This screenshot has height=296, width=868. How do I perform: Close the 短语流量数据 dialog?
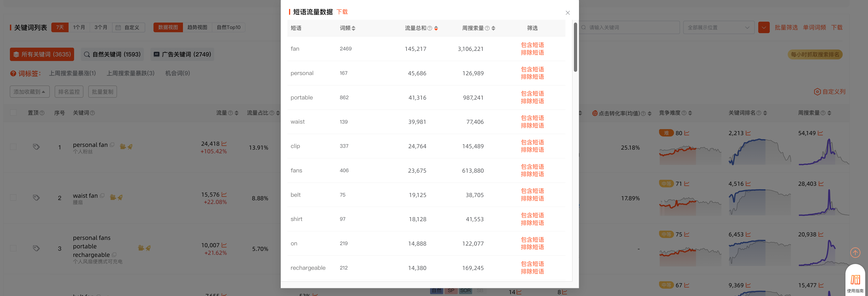[567, 13]
